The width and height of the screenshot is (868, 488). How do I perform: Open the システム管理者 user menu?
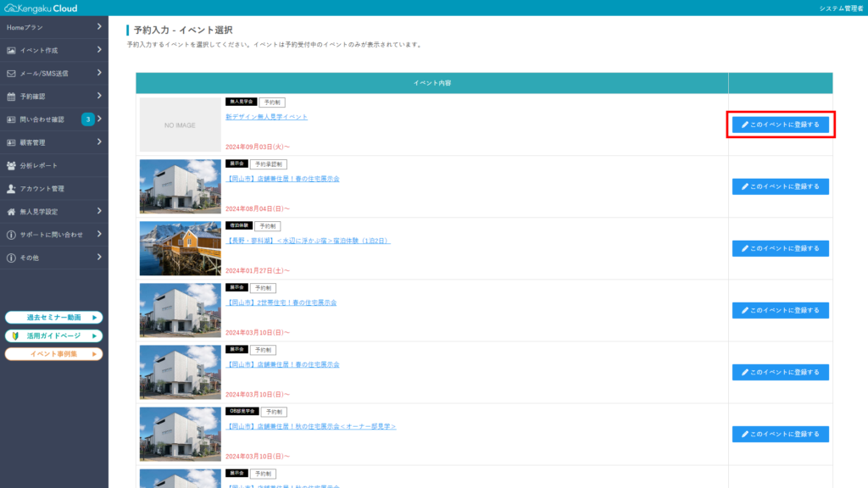[841, 8]
